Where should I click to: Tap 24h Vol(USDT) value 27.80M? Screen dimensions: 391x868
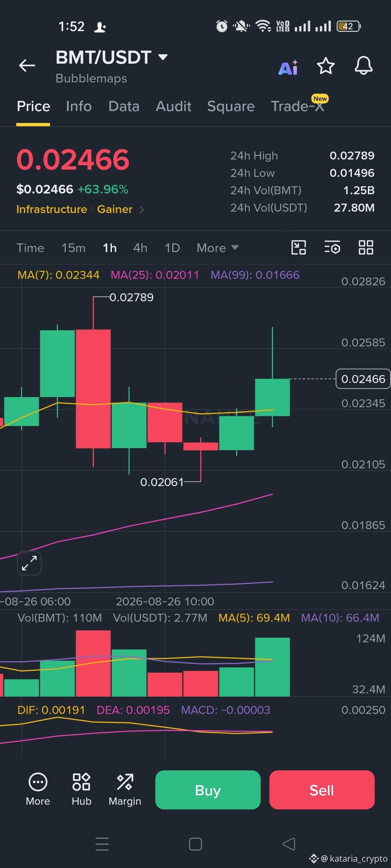[354, 208]
